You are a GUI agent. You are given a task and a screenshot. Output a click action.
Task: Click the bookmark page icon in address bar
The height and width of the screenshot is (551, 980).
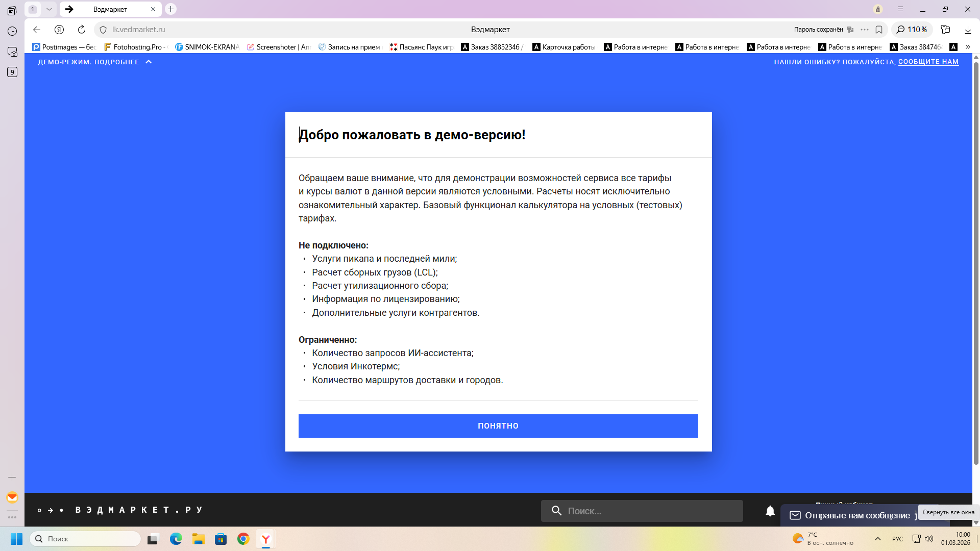click(x=878, y=30)
